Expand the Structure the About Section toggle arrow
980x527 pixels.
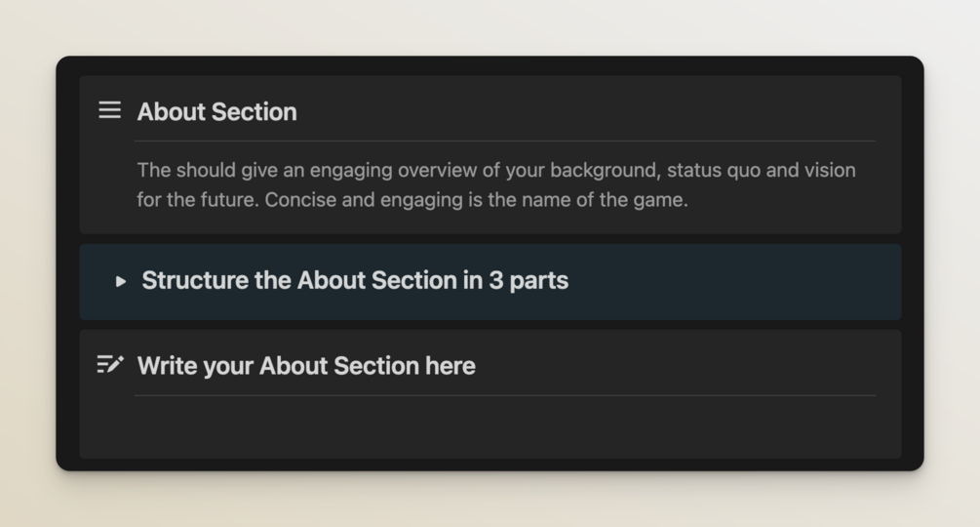[x=121, y=281]
